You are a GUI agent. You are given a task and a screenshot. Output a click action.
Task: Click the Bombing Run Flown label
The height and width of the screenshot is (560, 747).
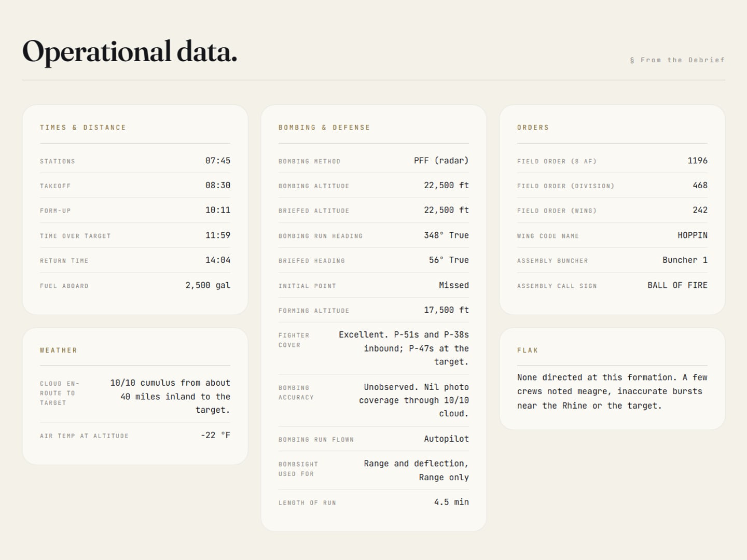(316, 440)
